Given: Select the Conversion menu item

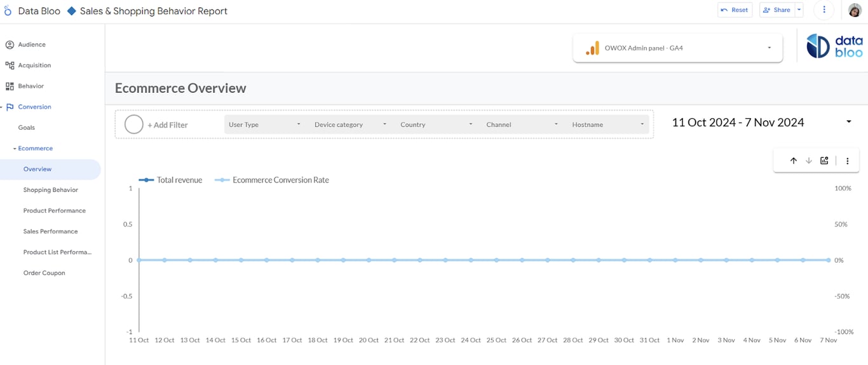Looking at the screenshot, I should coord(34,107).
